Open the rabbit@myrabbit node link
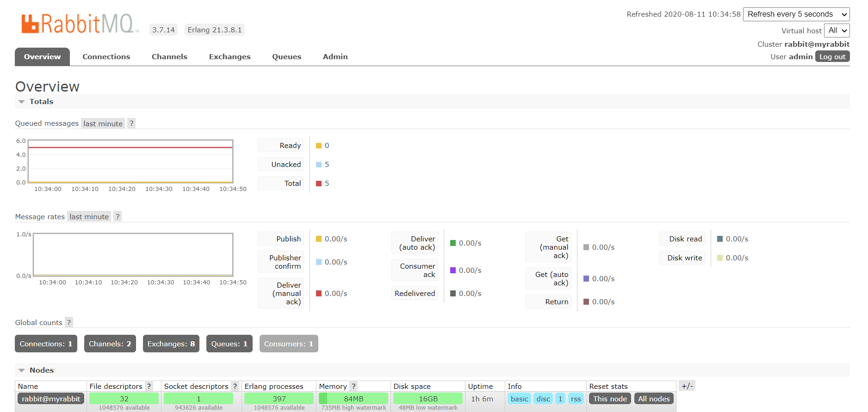868x412 pixels. pos(51,399)
